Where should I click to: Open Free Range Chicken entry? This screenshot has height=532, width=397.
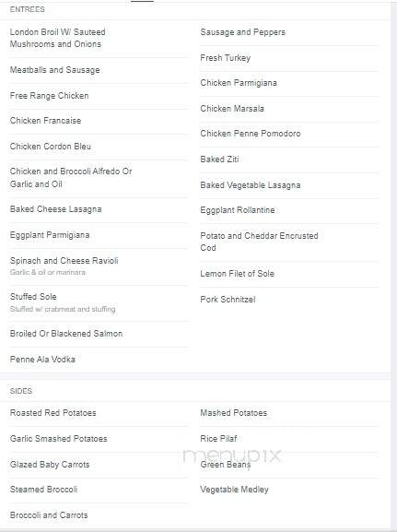49,96
